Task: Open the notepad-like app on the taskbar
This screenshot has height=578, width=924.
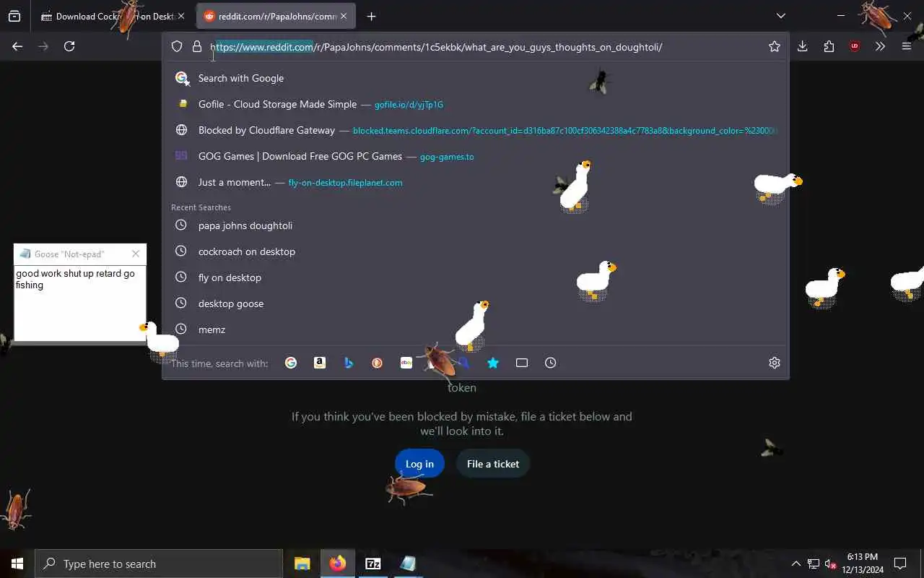Action: pos(409,564)
